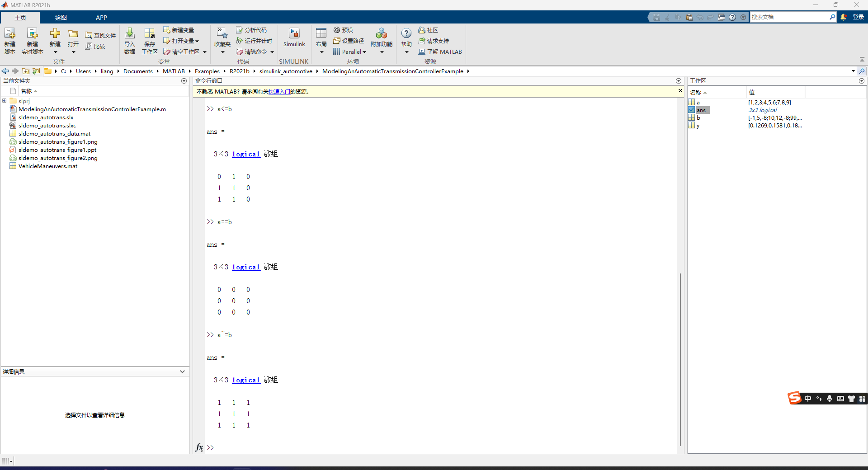
Task: Click 了解 MATLAB button
Action: [x=440, y=52]
